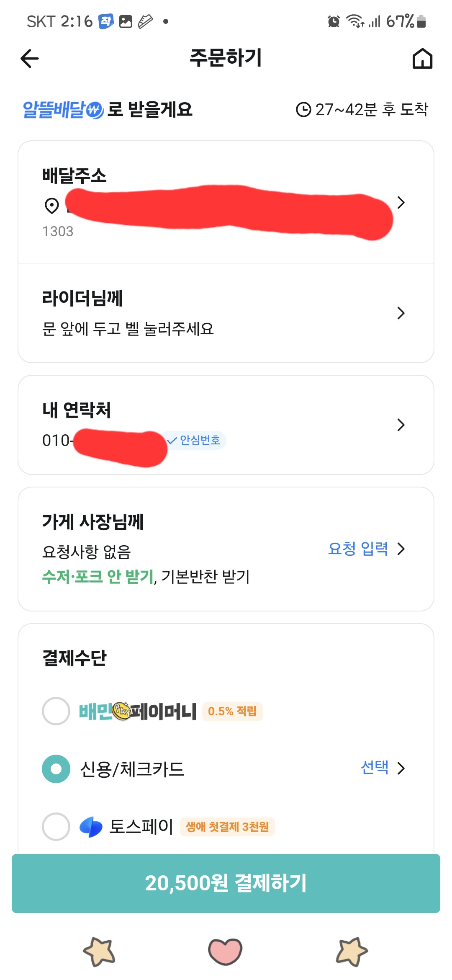Image resolution: width=452 pixels, height=980 pixels.
Task: Open 내 연락처 chevron arrow
Action: [401, 425]
